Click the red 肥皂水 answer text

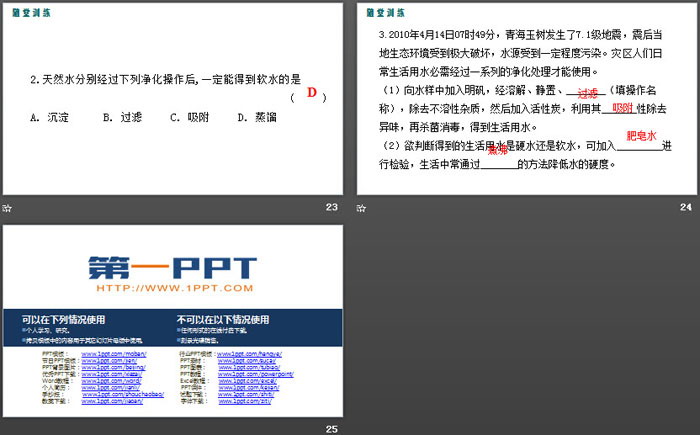(641, 136)
